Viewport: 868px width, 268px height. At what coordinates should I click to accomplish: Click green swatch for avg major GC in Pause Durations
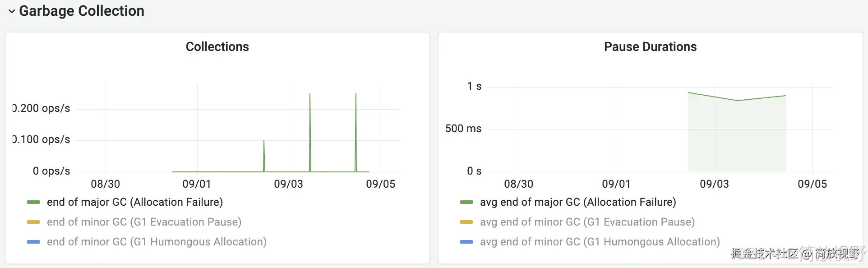[x=466, y=202]
